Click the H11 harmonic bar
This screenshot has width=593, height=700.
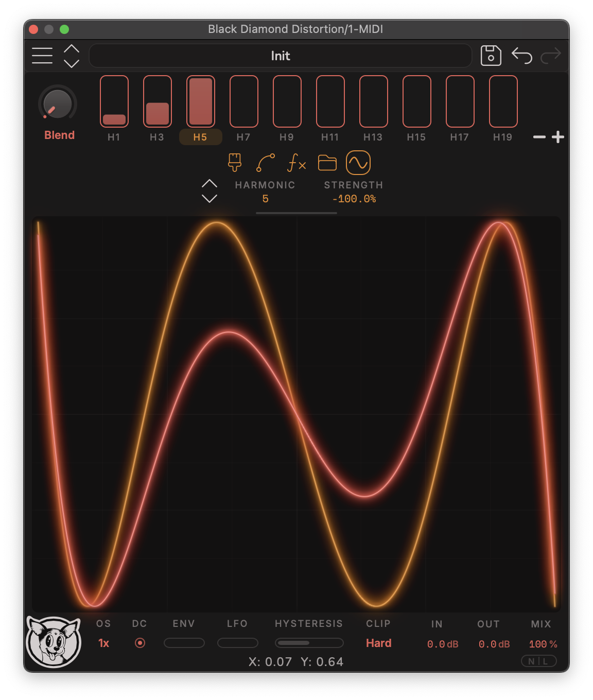(x=330, y=101)
